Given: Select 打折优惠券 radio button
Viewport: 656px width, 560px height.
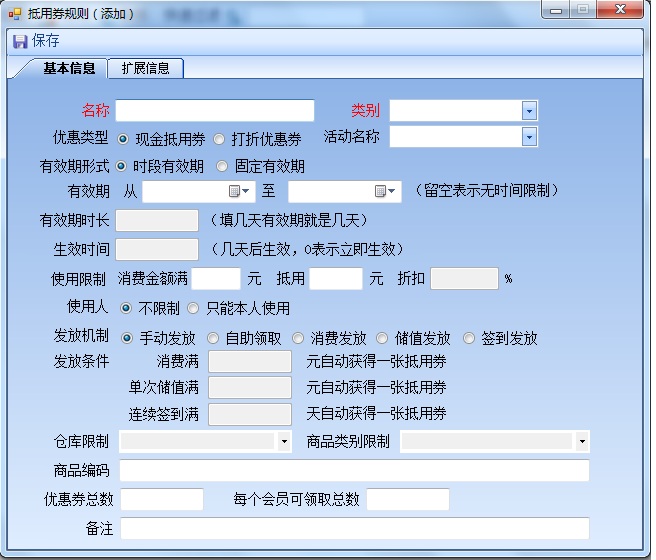Looking at the screenshot, I should [219, 139].
